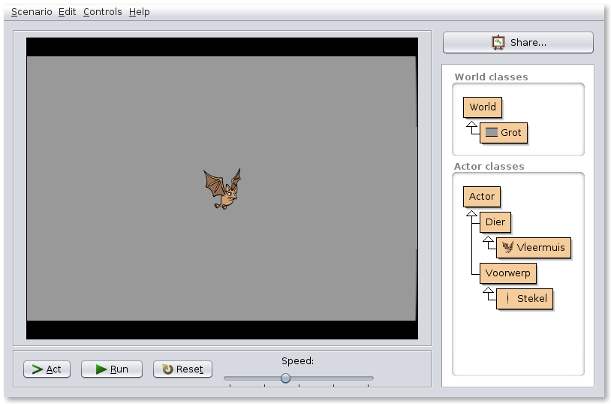Image resolution: width=611 pixels, height=404 pixels.
Task: Open the Scenario menu
Action: 32,12
